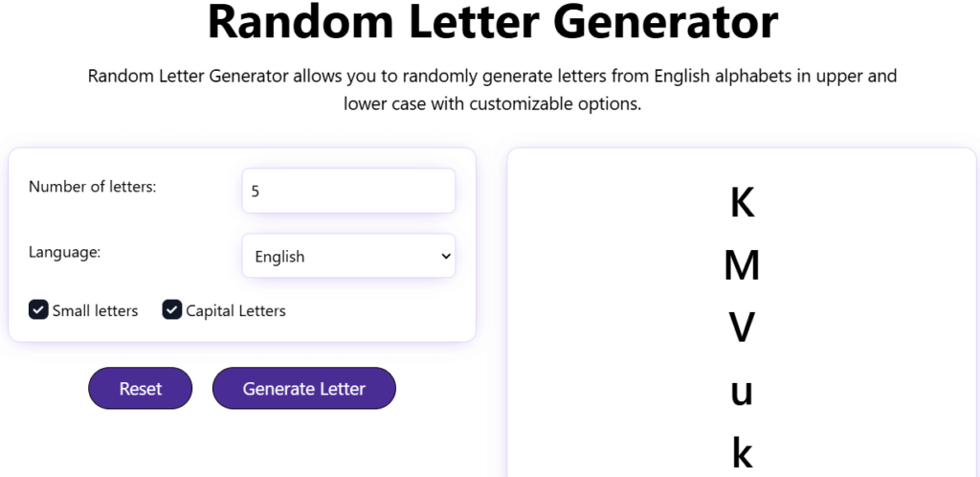This screenshot has height=477, width=980.
Task: Click the "Language:" label text
Action: [x=64, y=252]
